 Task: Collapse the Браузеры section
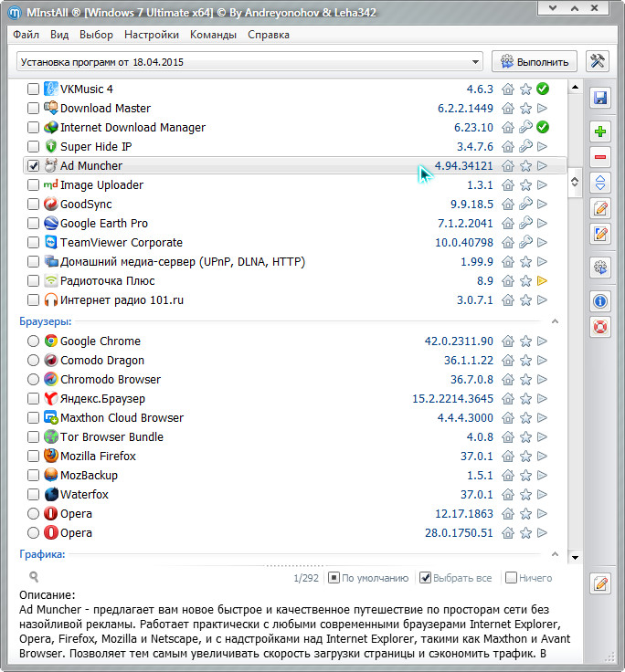click(555, 321)
